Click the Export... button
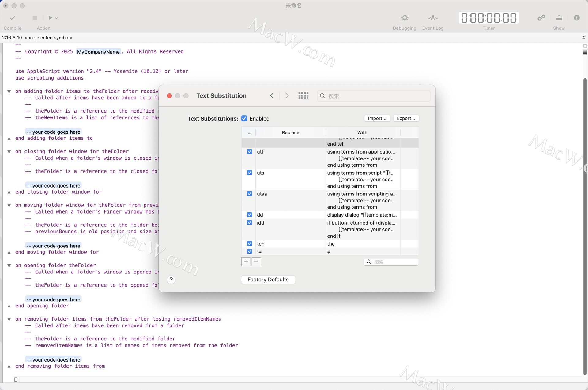The image size is (588, 390). tap(406, 118)
